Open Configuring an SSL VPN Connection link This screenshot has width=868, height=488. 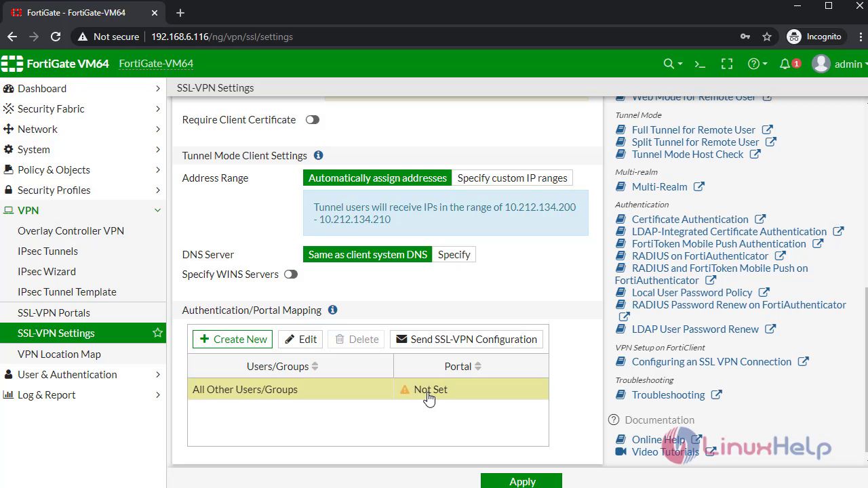tap(711, 361)
